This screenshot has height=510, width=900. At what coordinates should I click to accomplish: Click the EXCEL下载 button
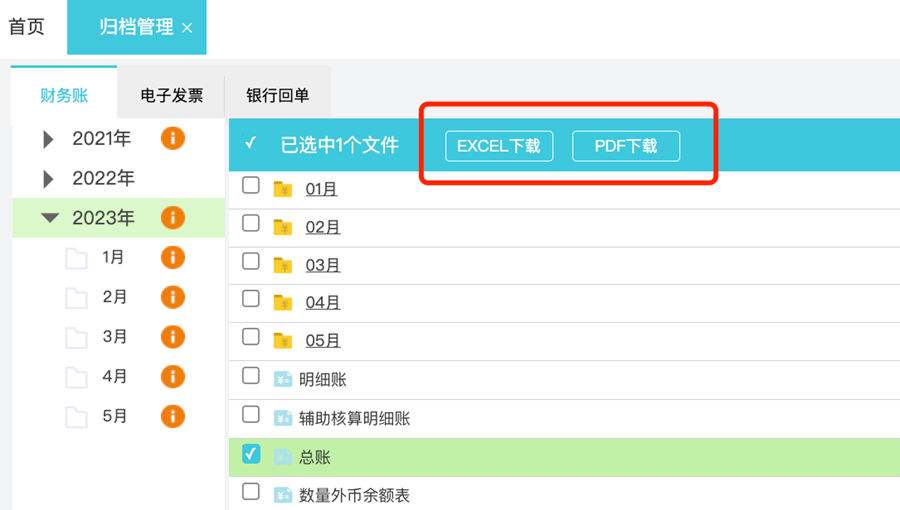(499, 146)
